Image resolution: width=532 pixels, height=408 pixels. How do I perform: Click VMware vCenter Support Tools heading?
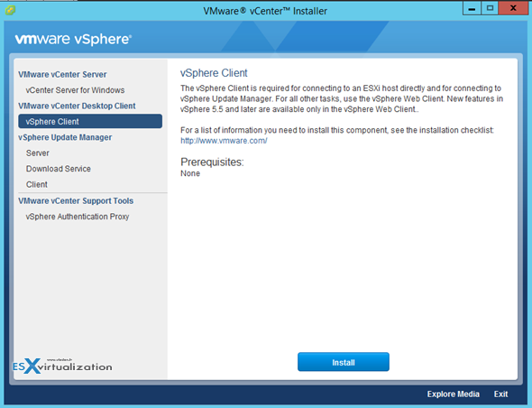pos(76,200)
